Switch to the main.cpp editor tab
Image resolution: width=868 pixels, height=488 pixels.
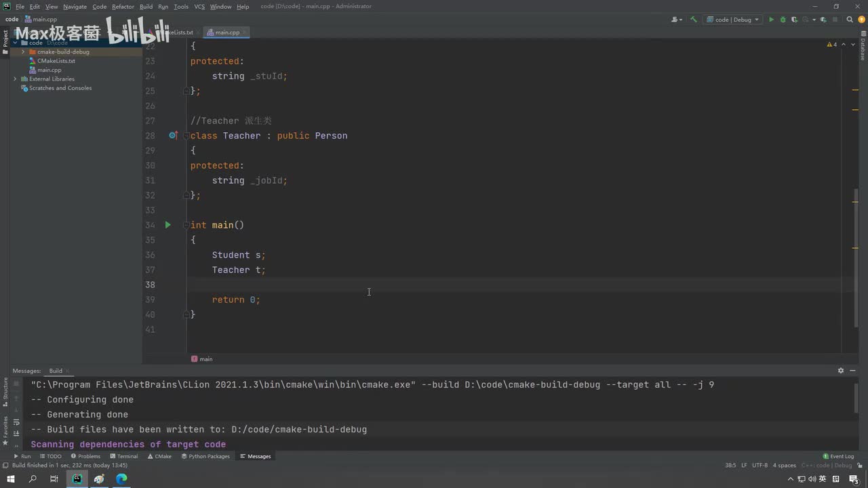click(x=227, y=32)
